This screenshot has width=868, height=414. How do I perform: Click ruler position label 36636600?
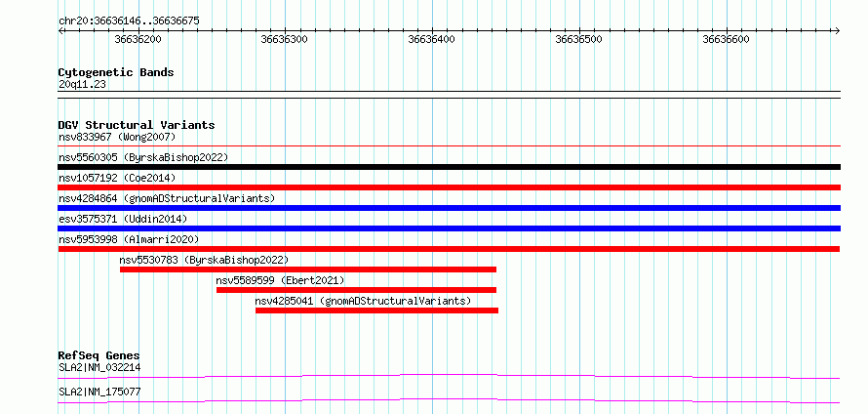pyautogui.click(x=727, y=39)
